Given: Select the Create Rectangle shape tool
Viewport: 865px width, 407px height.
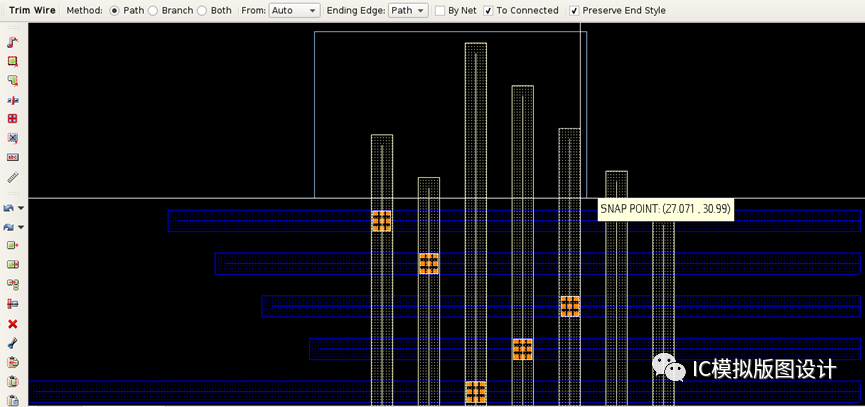Looking at the screenshot, I should pos(13,61).
